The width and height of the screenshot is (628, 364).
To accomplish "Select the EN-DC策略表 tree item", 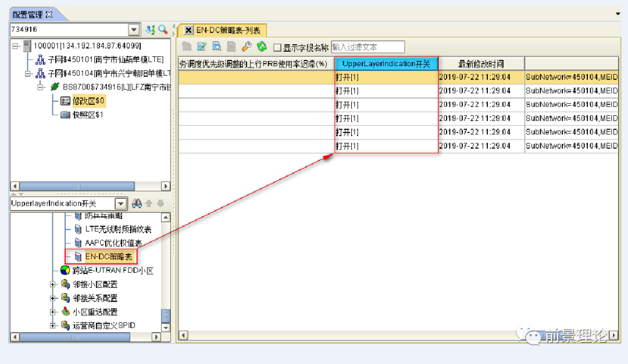I will point(109,256).
